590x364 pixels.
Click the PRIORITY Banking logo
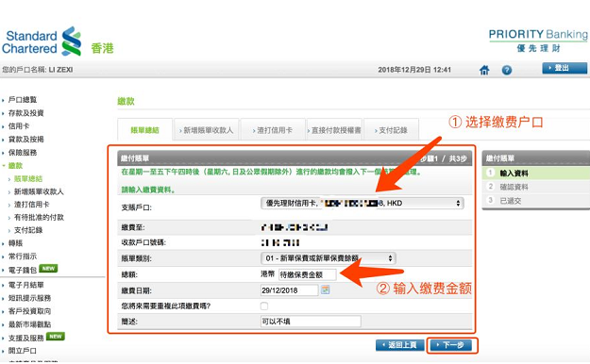tap(538, 41)
